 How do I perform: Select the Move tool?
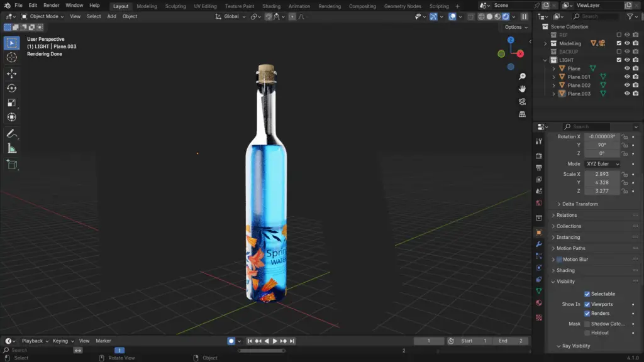11,74
